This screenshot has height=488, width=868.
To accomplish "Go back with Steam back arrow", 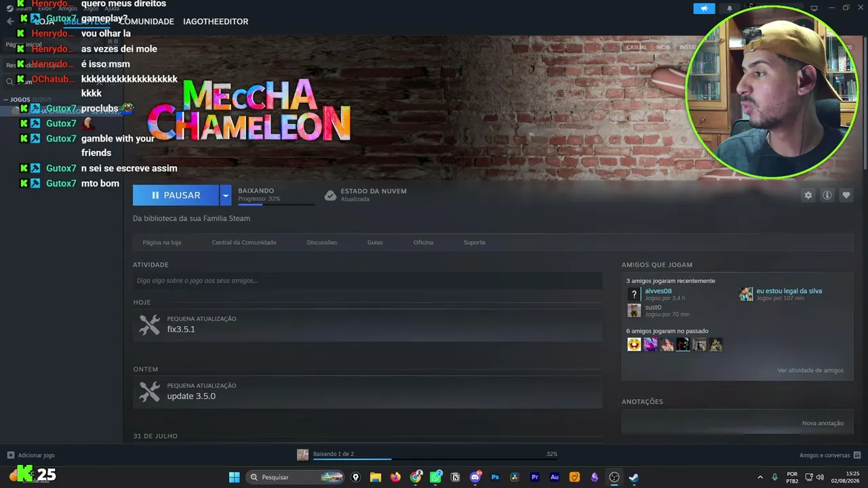I will (x=9, y=22).
